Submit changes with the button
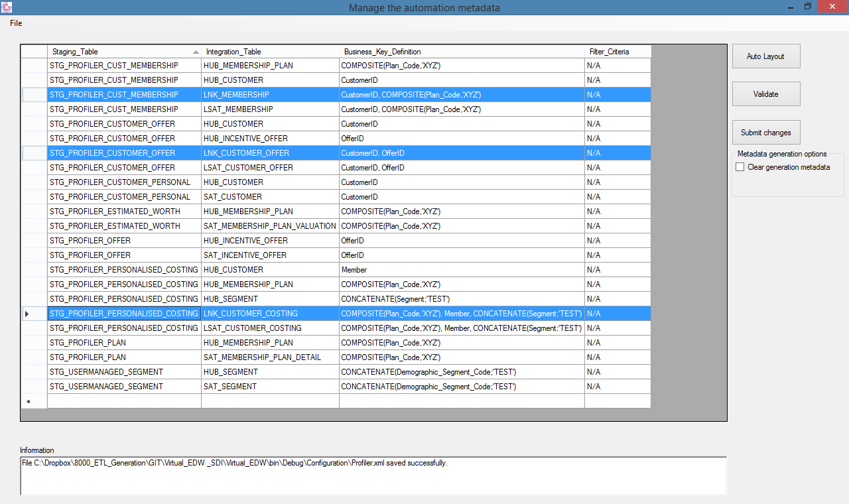The image size is (849, 504). coord(766,133)
